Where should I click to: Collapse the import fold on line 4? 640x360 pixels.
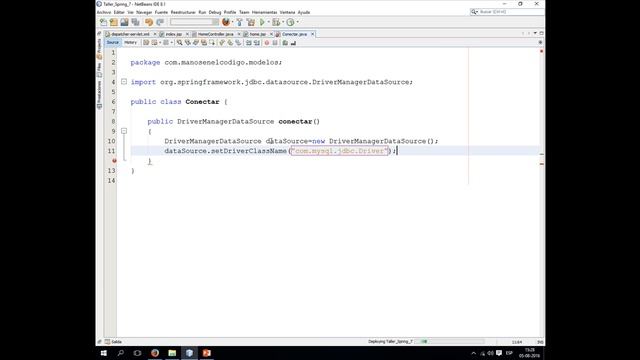(124, 82)
